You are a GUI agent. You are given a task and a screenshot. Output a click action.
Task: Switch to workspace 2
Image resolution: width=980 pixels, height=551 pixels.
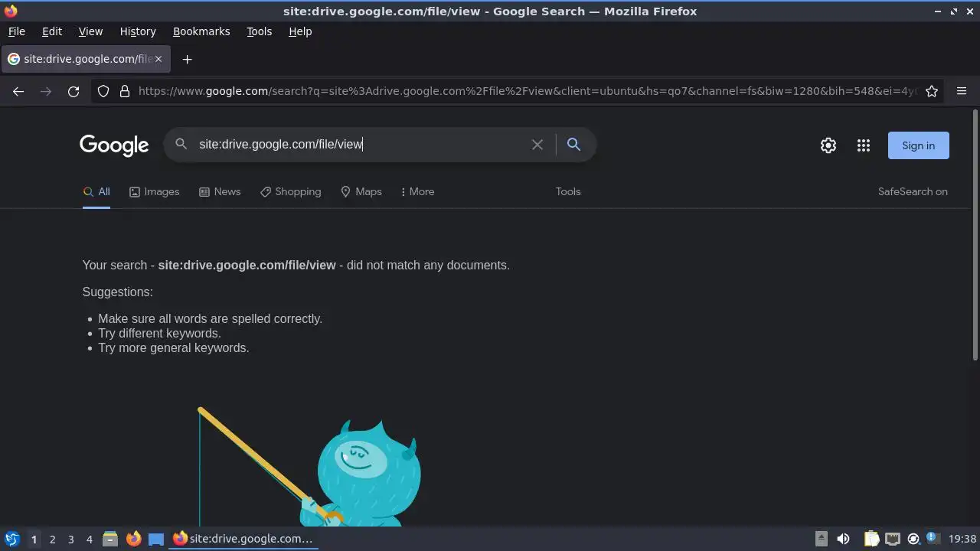tap(52, 540)
